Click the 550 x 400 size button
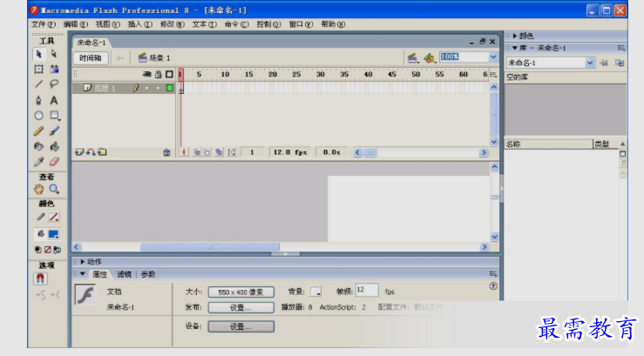The image size is (644, 356). point(241,292)
